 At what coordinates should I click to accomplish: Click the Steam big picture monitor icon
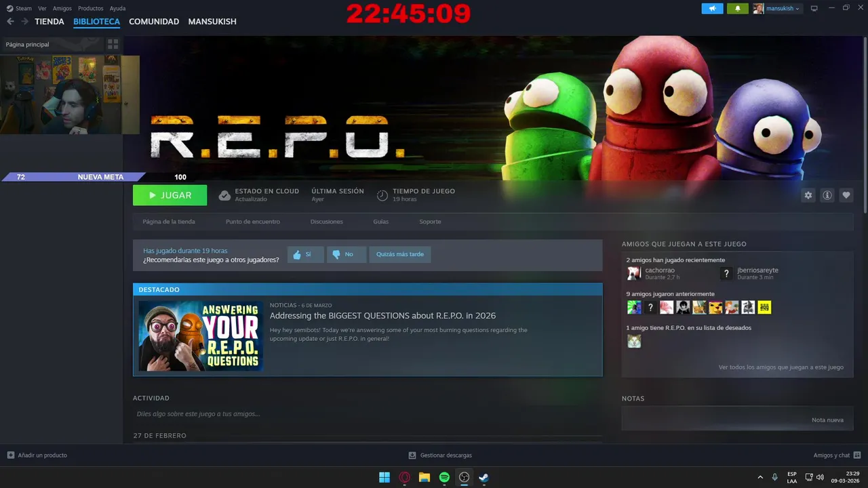pos(814,8)
